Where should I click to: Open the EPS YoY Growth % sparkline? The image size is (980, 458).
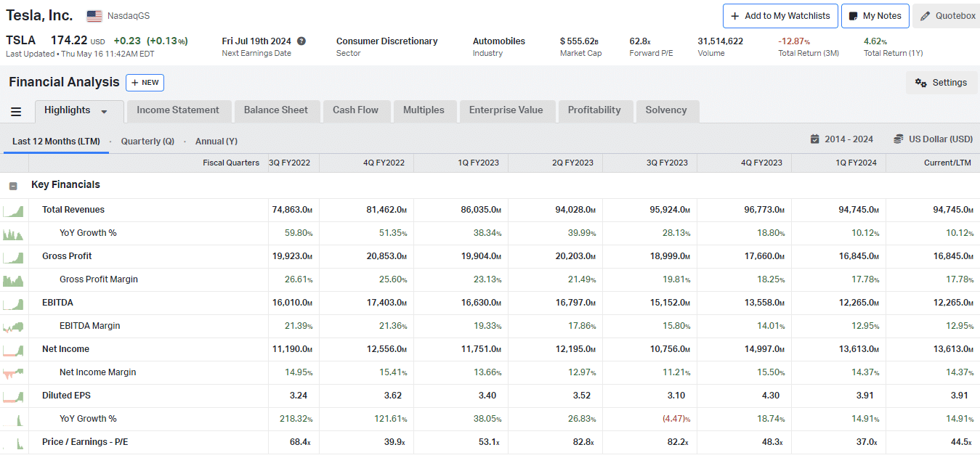pyautogui.click(x=13, y=420)
